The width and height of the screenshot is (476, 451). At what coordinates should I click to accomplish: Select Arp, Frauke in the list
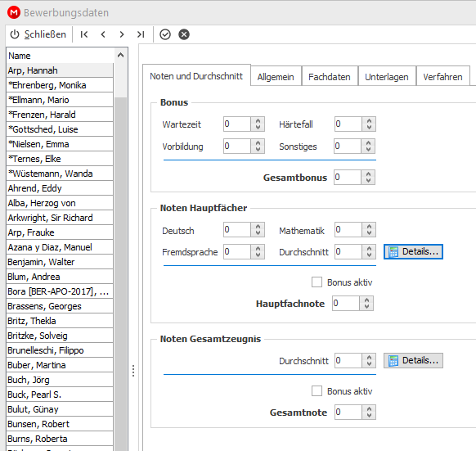click(x=60, y=232)
